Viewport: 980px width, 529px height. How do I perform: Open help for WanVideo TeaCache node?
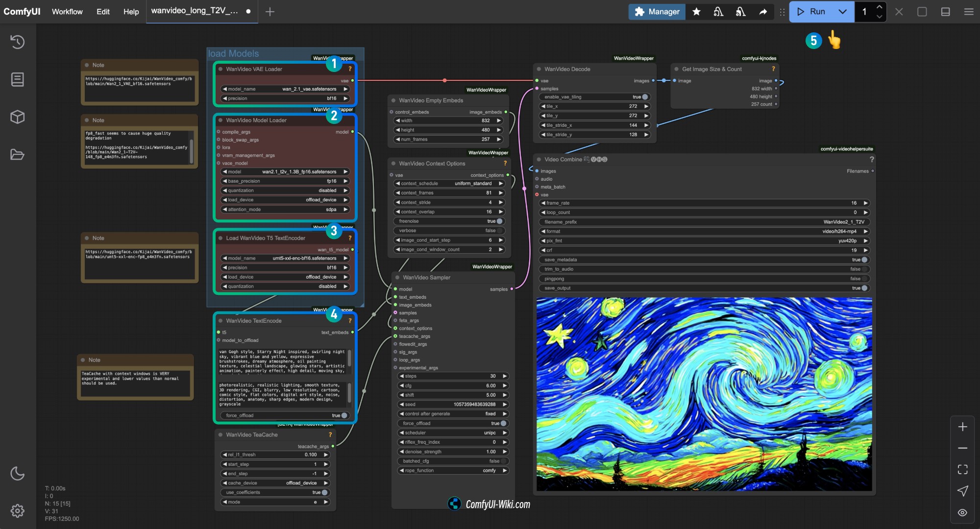[330, 434]
